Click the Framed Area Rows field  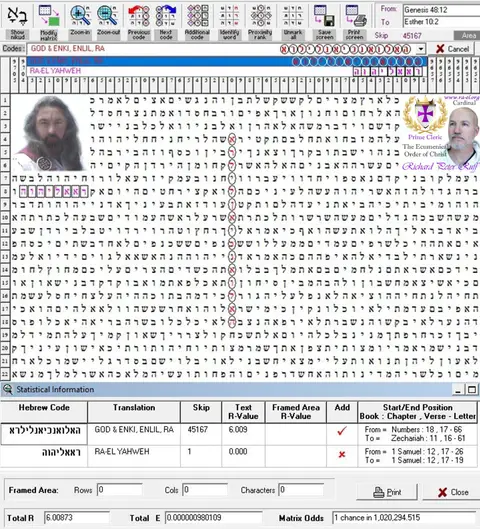pyautogui.click(x=119, y=490)
